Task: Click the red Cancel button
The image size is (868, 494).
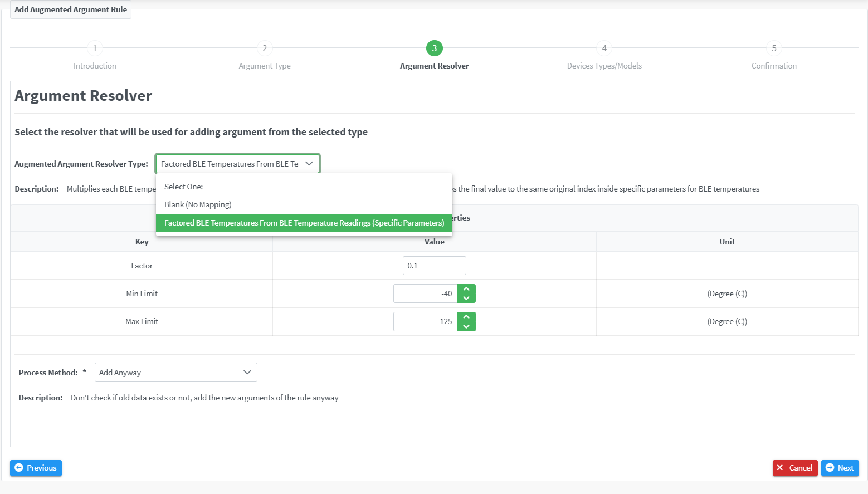Action: pos(794,468)
